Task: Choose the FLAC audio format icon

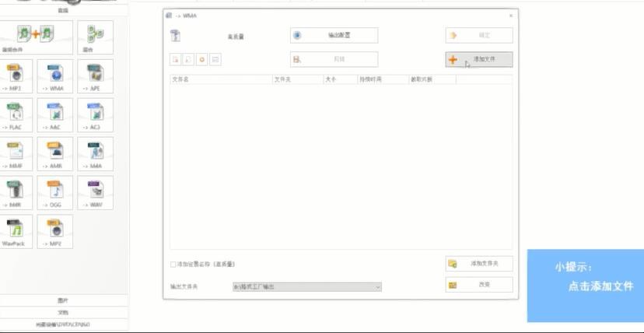Action: pyautogui.click(x=16, y=115)
